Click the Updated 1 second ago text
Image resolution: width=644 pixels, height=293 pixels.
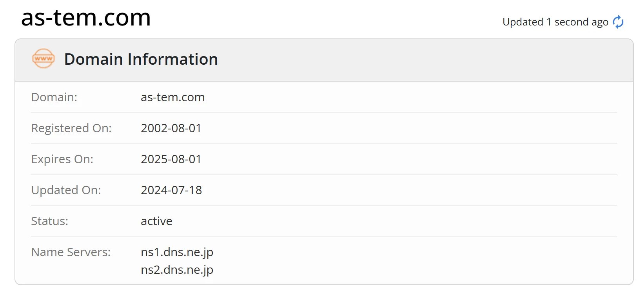click(x=555, y=22)
